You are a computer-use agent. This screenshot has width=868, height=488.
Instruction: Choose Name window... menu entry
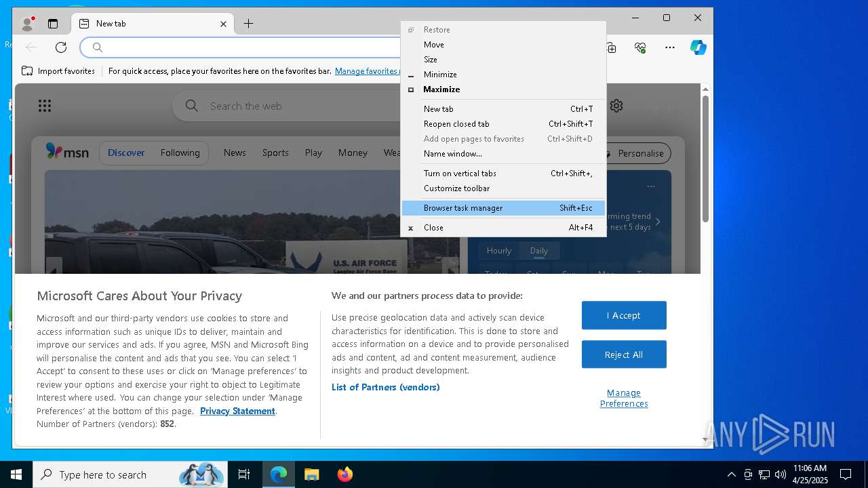point(503,154)
